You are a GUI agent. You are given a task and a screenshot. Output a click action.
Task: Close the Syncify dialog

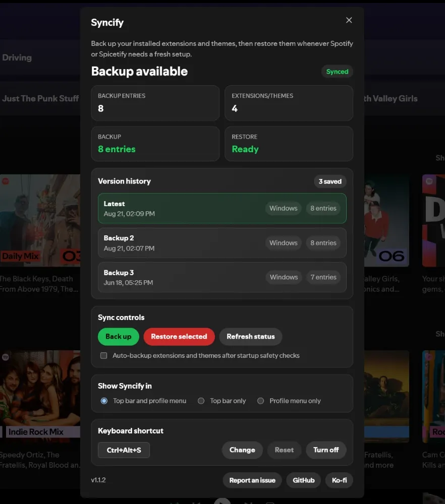349,20
